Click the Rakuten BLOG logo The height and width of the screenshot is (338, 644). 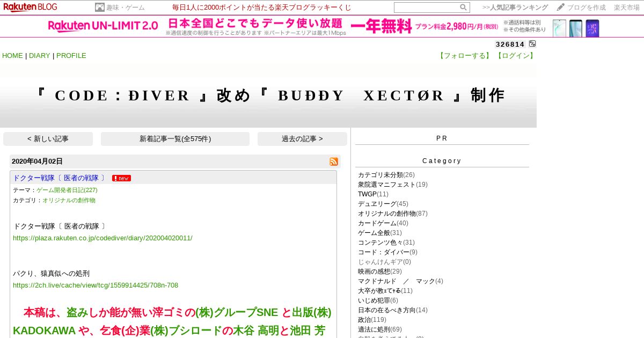pyautogui.click(x=30, y=7)
